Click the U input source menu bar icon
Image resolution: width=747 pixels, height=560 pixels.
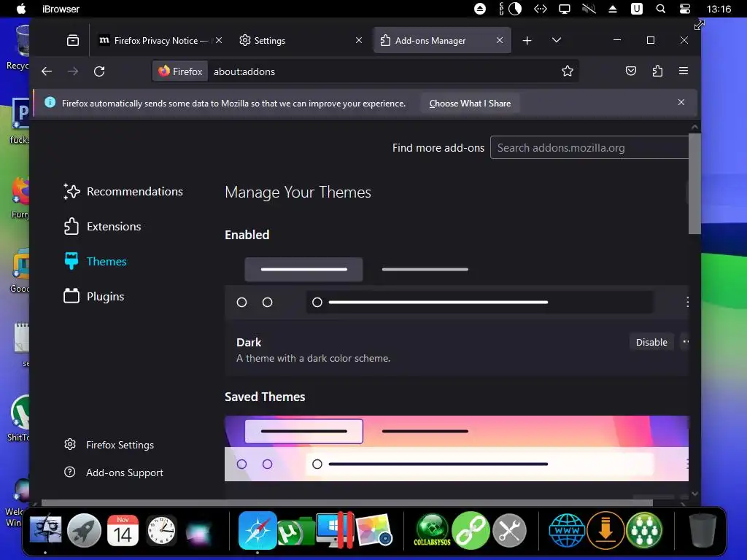636,9
